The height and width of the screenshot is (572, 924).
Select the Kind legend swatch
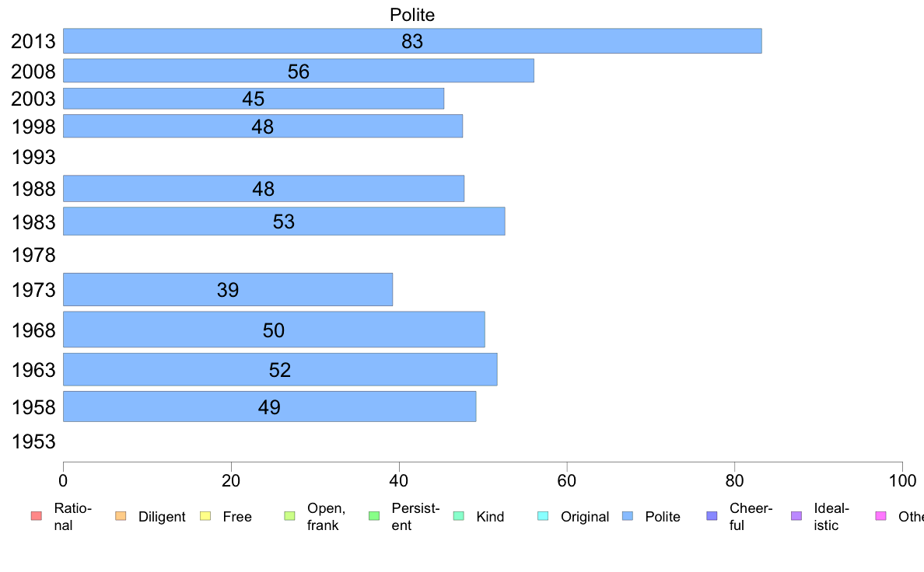coord(458,516)
